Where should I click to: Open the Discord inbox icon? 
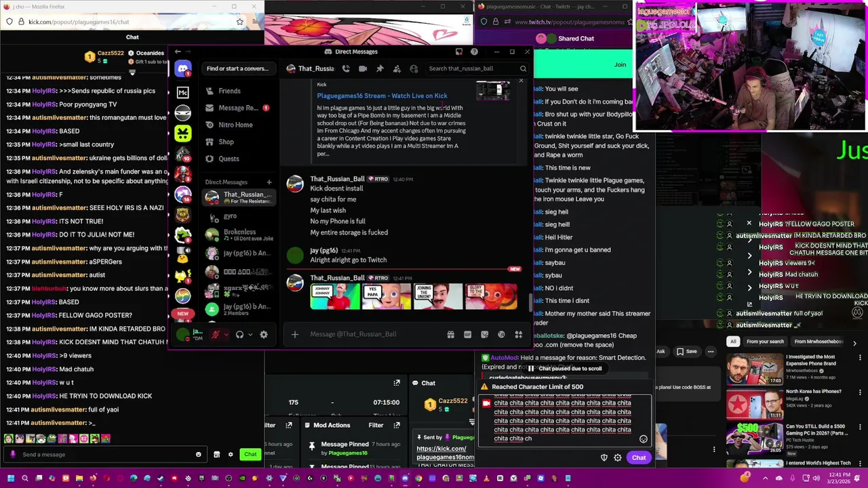pos(459,52)
